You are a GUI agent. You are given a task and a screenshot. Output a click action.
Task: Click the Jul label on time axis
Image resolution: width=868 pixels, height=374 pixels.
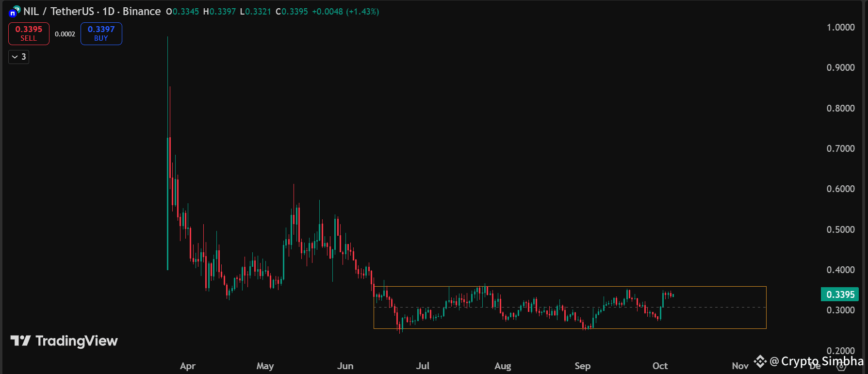click(423, 366)
